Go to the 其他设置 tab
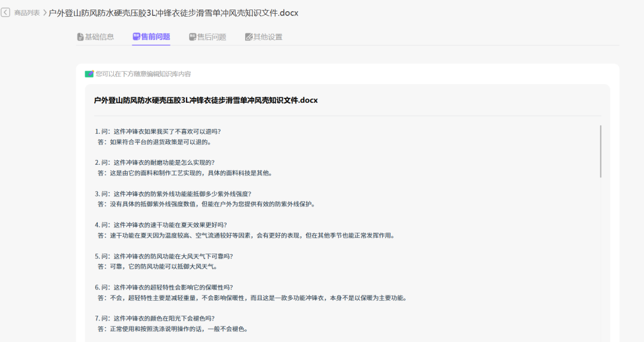 pos(264,37)
